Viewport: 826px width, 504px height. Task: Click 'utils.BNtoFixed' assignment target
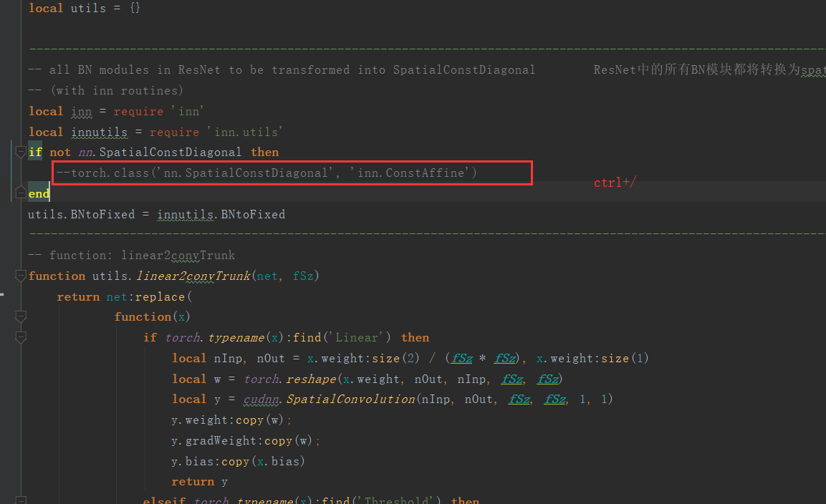pos(81,214)
